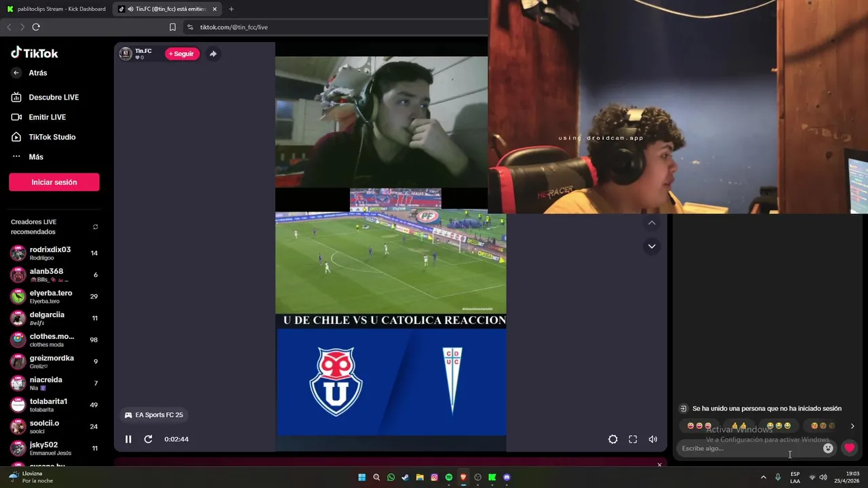Image resolution: width=868 pixels, height=488 pixels.
Task: Click the EA Sports FC 25 game tag
Action: 154,415
